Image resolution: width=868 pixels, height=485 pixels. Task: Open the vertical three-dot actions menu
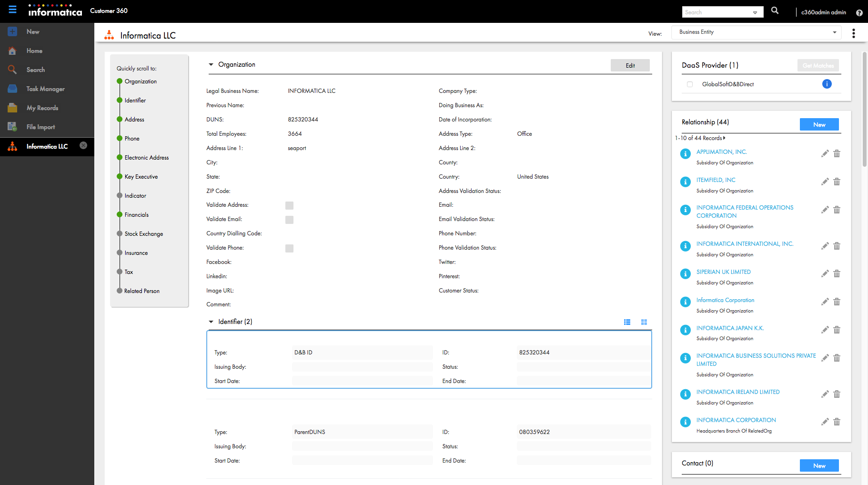[x=854, y=33]
